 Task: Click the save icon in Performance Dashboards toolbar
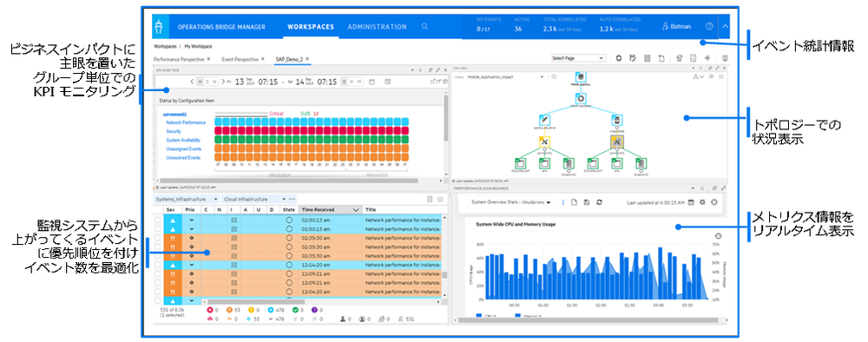pos(587,202)
